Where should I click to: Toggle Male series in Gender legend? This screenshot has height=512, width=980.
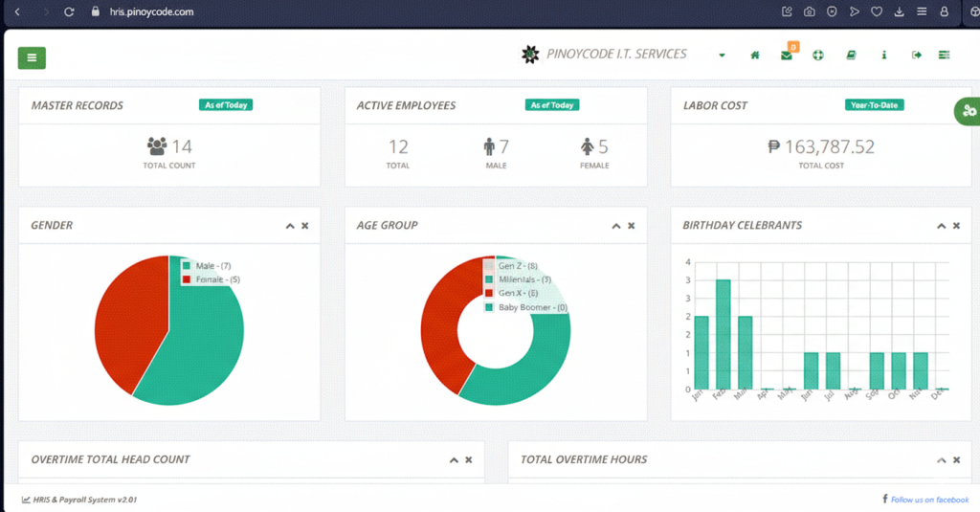(x=212, y=265)
